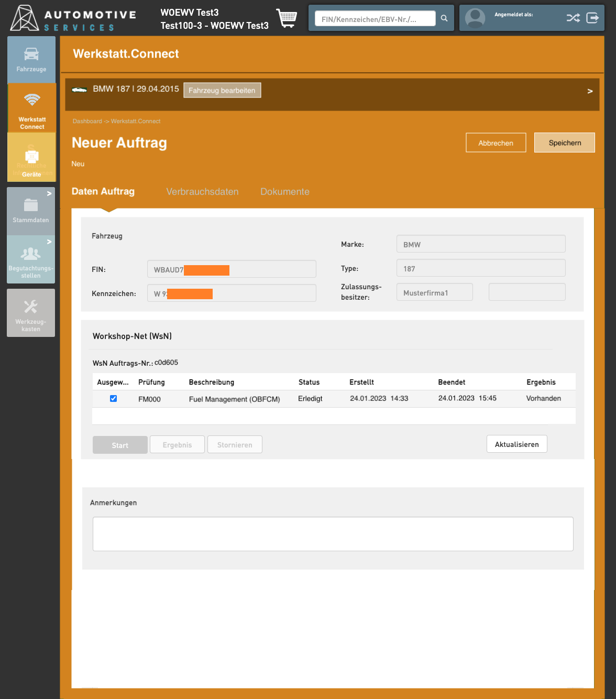The width and height of the screenshot is (616, 699).
Task: Click the logout icon in header
Action: [x=592, y=18]
